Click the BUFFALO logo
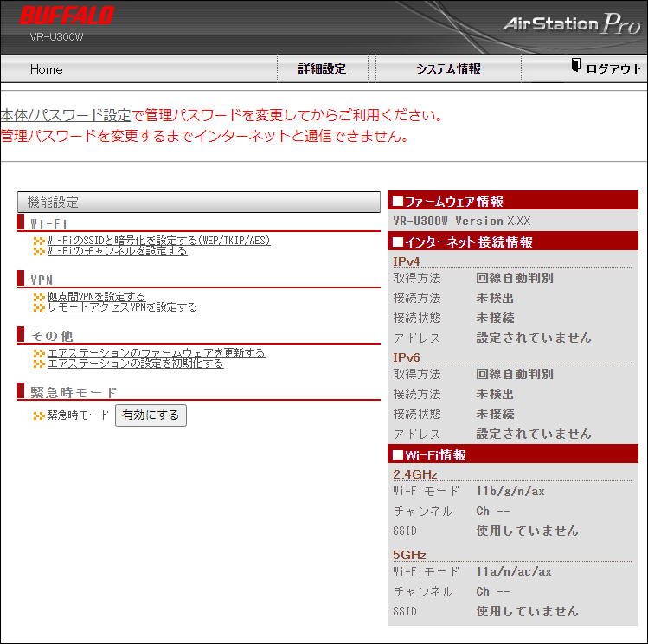 point(67,16)
